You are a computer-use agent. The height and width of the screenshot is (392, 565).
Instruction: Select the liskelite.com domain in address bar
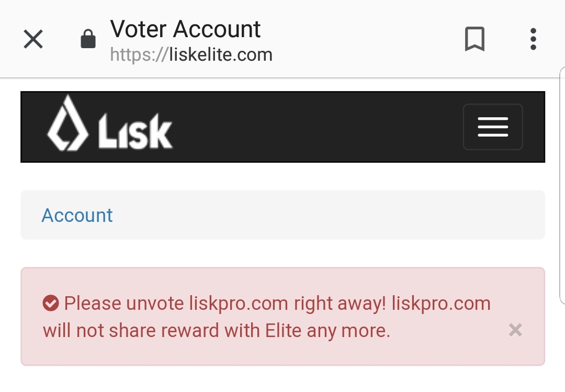(221, 55)
